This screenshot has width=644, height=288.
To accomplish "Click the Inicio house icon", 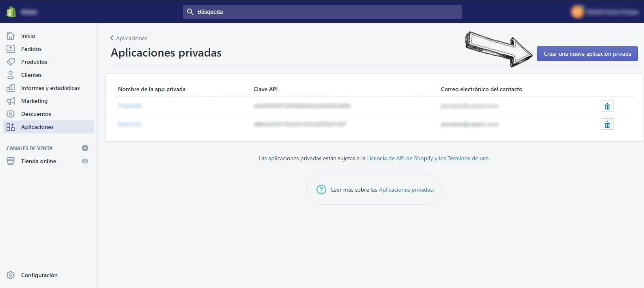I will 11,36.
